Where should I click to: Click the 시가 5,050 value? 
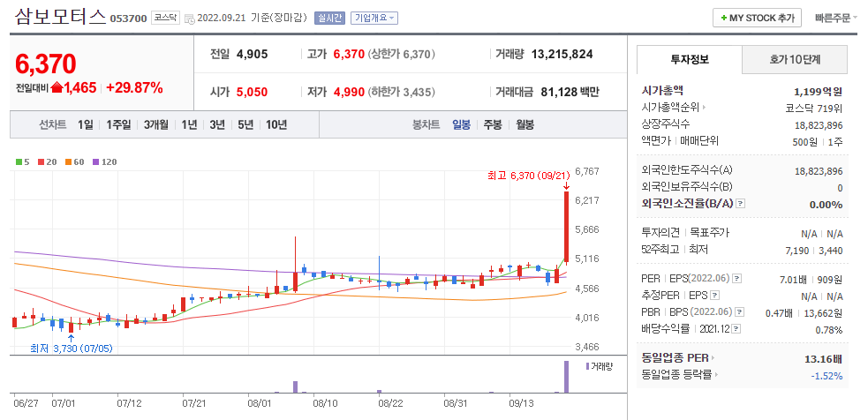tap(252, 92)
